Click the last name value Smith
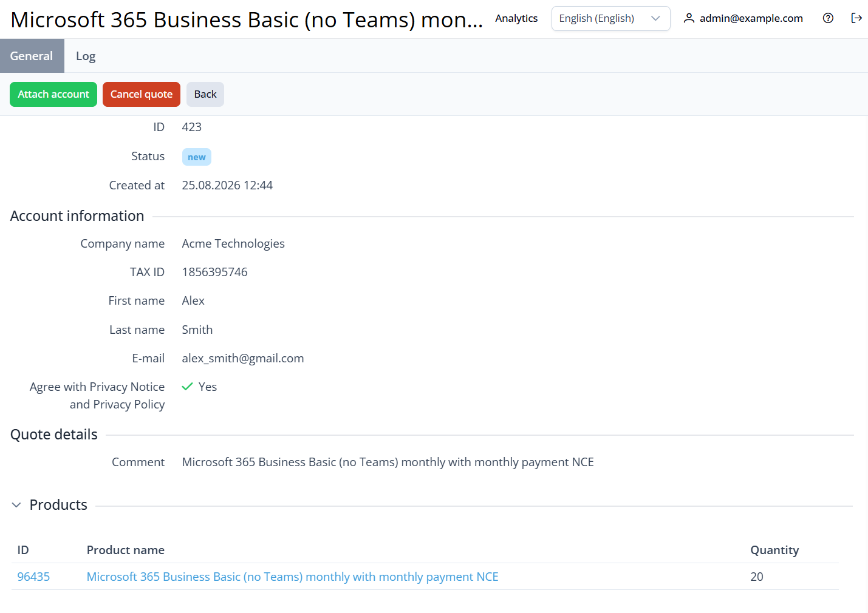 (x=197, y=330)
